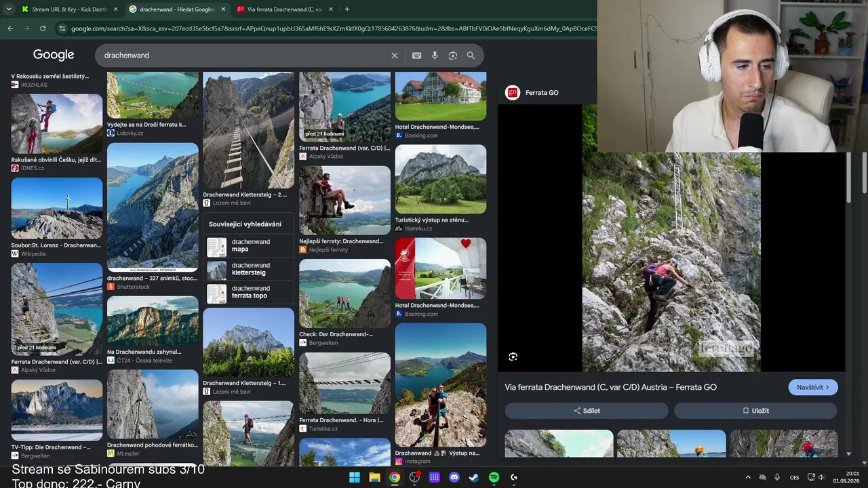Open Instagram couple selfie image result

[441, 385]
